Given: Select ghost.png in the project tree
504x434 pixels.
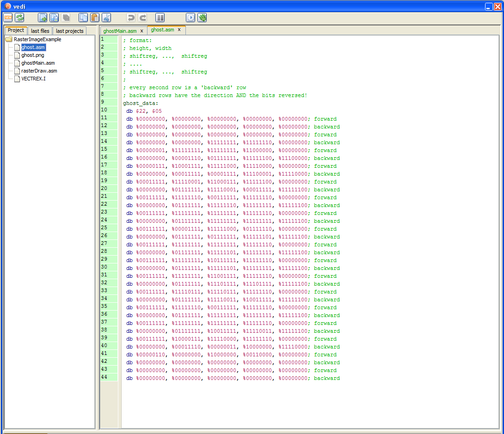Looking at the screenshot, I should tap(32, 55).
